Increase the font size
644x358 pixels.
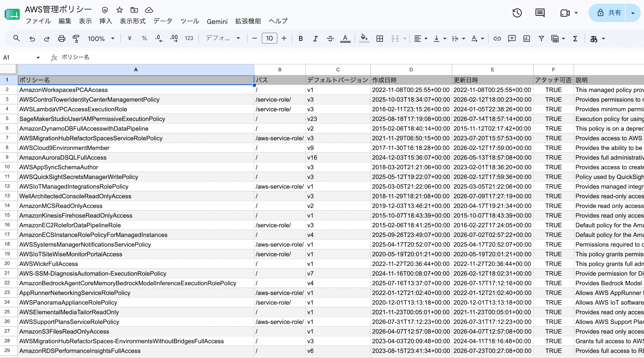pyautogui.click(x=284, y=39)
